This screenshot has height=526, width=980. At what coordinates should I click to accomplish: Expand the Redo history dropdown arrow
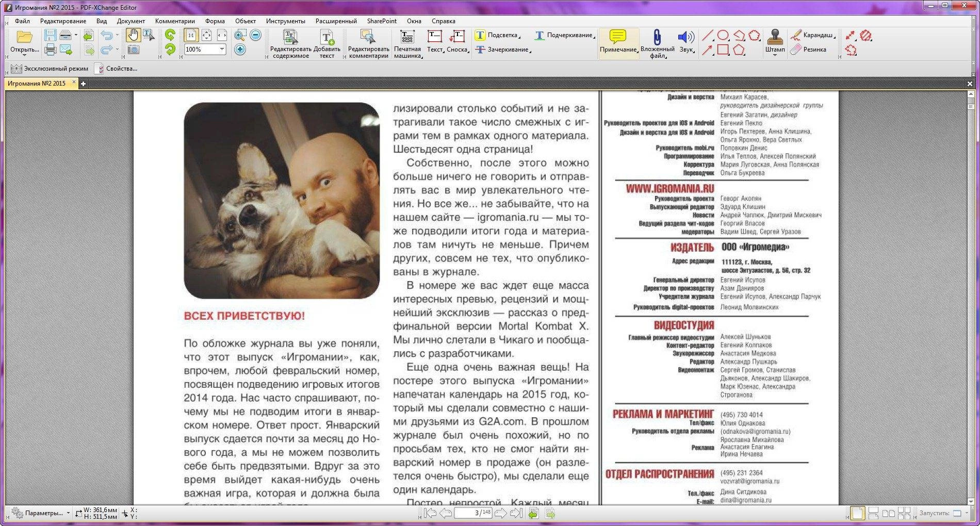coord(117,50)
